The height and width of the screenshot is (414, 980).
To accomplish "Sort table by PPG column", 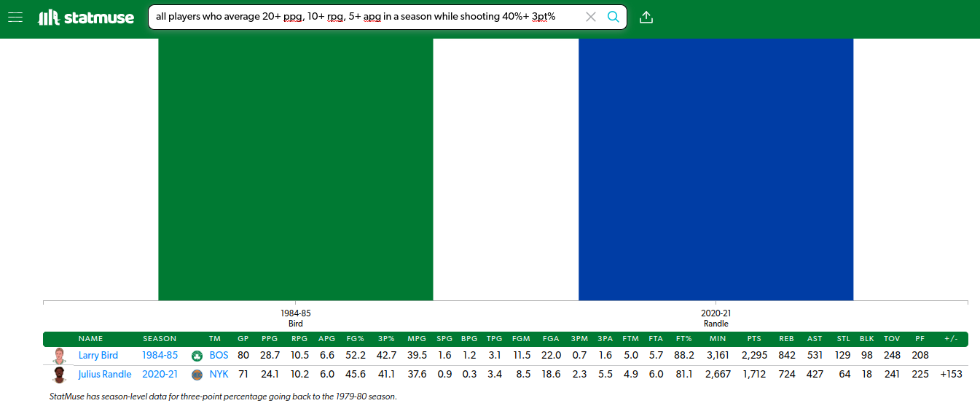I will tap(270, 339).
